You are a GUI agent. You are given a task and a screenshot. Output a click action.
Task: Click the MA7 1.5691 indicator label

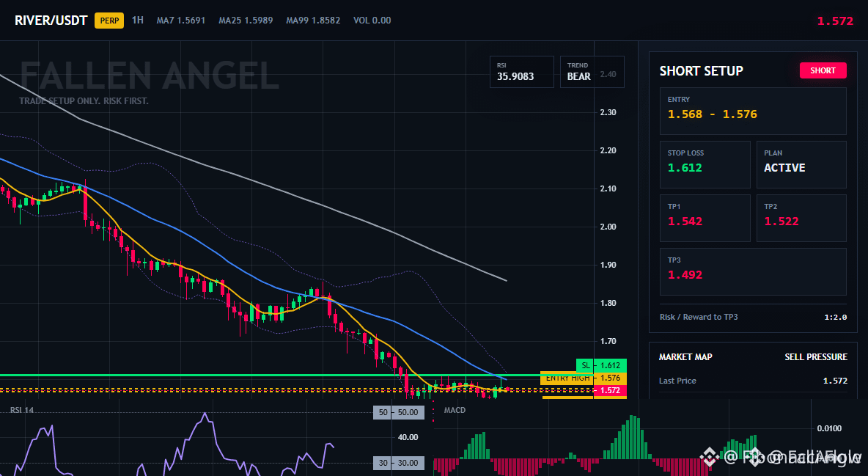click(181, 21)
